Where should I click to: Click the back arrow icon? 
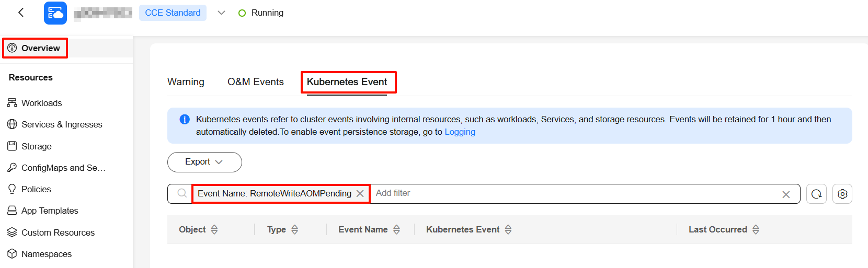pyautogui.click(x=21, y=13)
